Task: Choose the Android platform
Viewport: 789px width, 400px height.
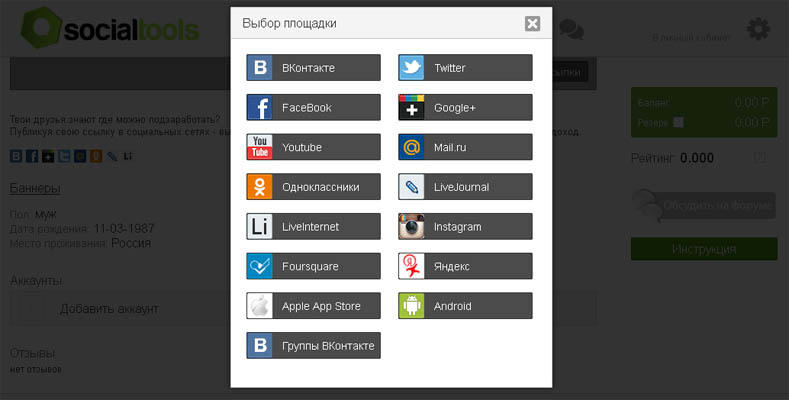Action: (465, 306)
